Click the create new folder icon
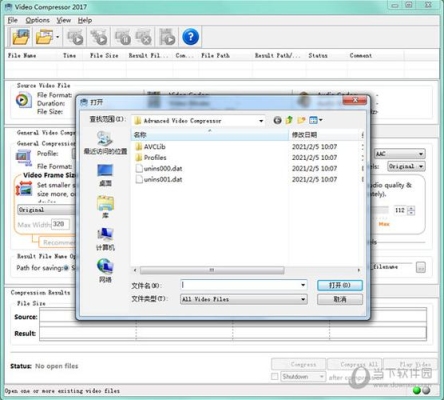Screen dimensions: 444x400 [301, 120]
